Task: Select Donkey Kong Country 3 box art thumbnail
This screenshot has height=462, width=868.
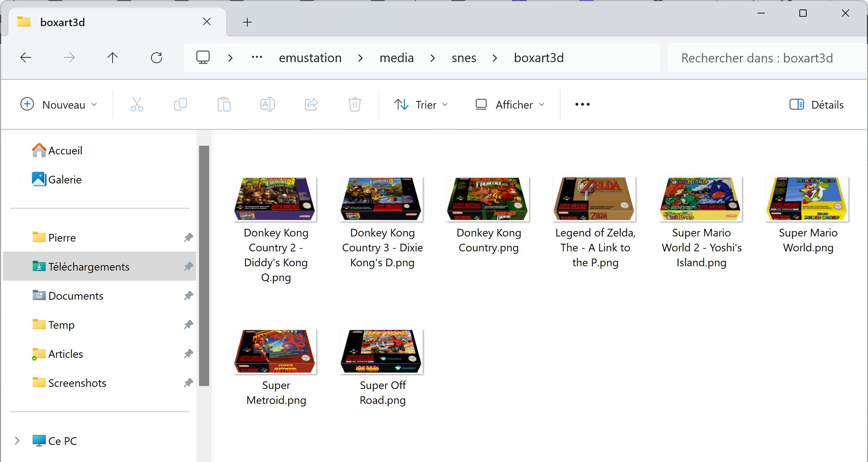Action: pyautogui.click(x=382, y=199)
